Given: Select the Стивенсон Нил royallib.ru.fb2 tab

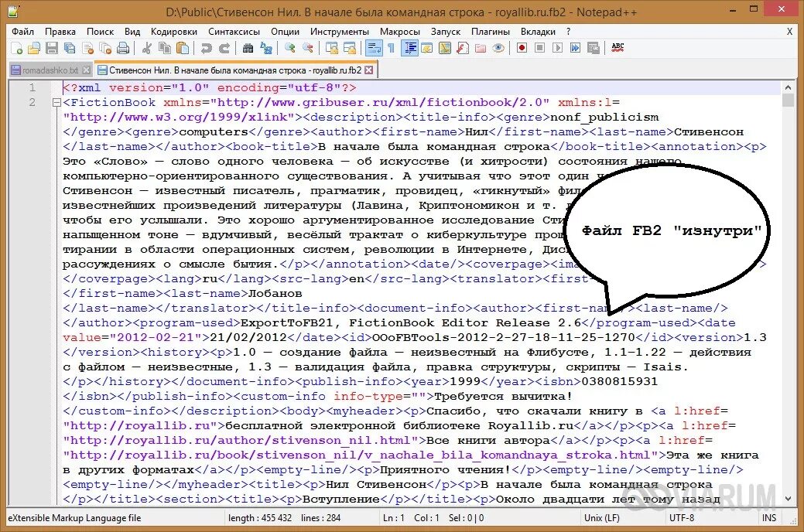Looking at the screenshot, I should point(234,70).
